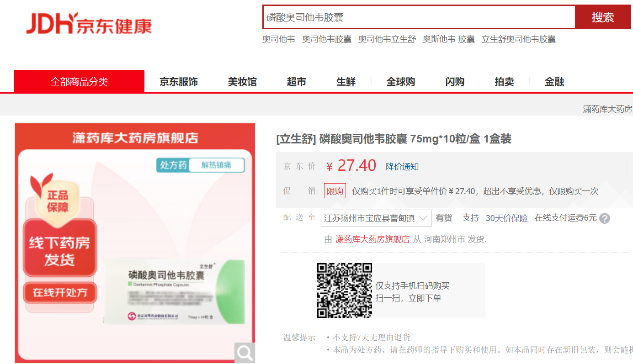Image resolution: width=633 pixels, height=364 pixels.
Task: Go to 拍卖 in navigation bar
Action: [504, 82]
